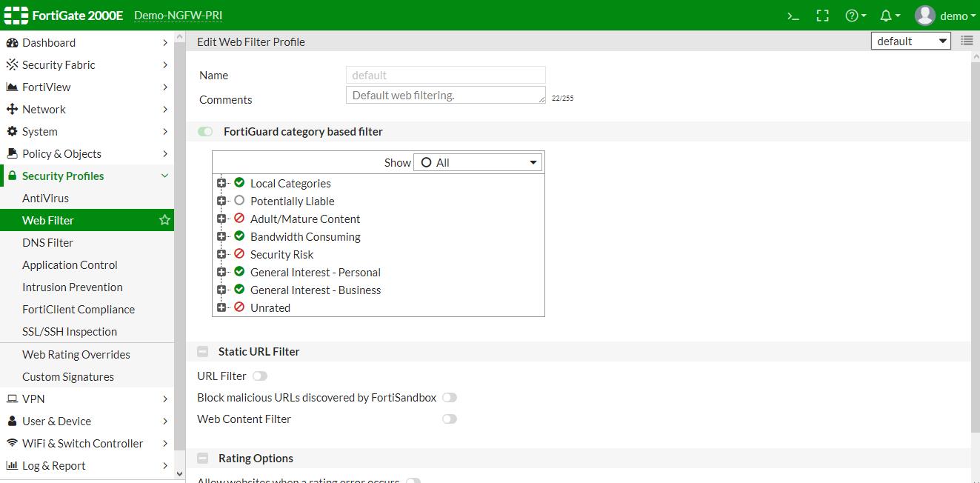Select Application Control in the sidebar
Viewport: 980px width, 483px height.
tap(70, 264)
